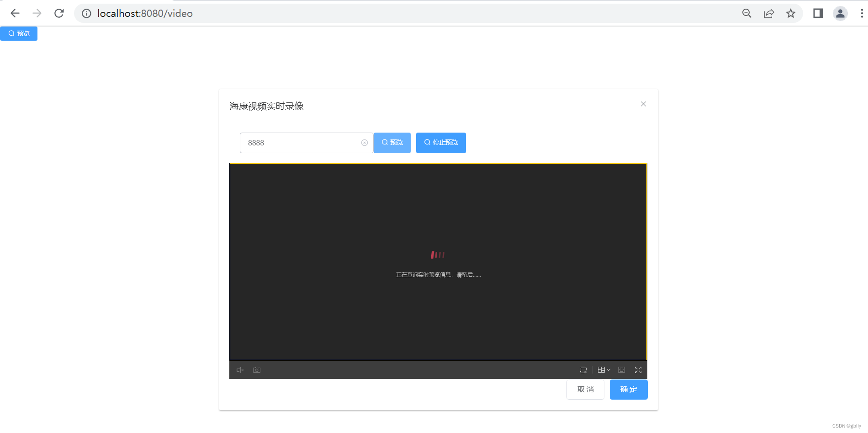Open the browser profile avatar
Screen dimensions: 868x433
[840, 13]
